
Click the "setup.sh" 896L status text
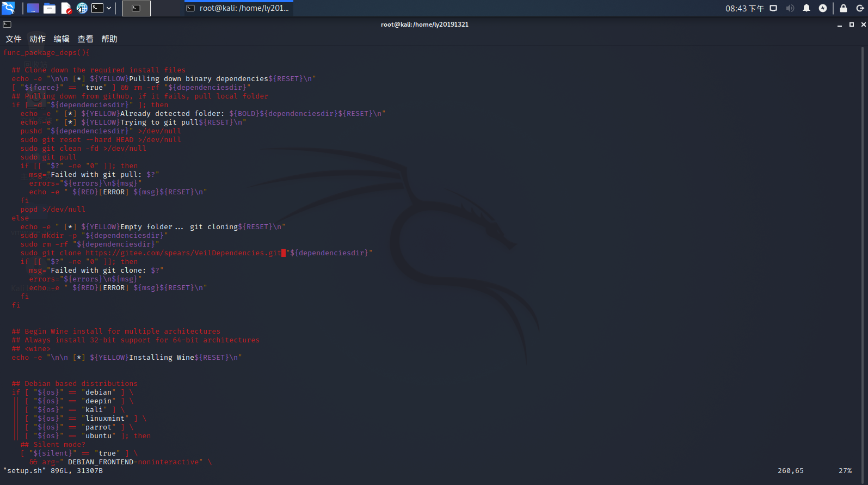(53, 471)
